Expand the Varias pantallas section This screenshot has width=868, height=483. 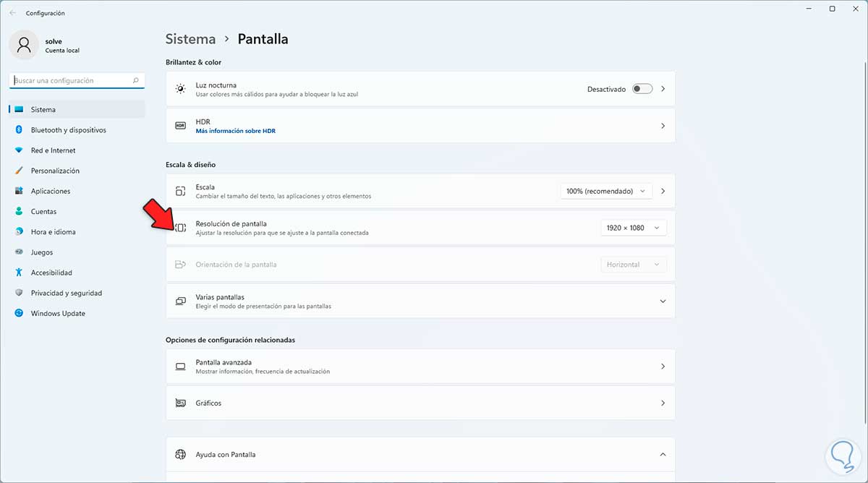663,301
